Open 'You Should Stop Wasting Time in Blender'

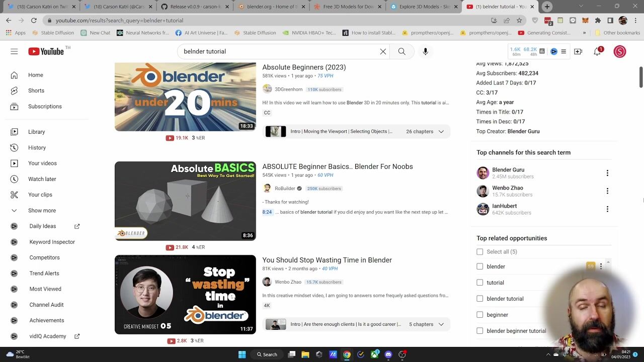click(327, 260)
